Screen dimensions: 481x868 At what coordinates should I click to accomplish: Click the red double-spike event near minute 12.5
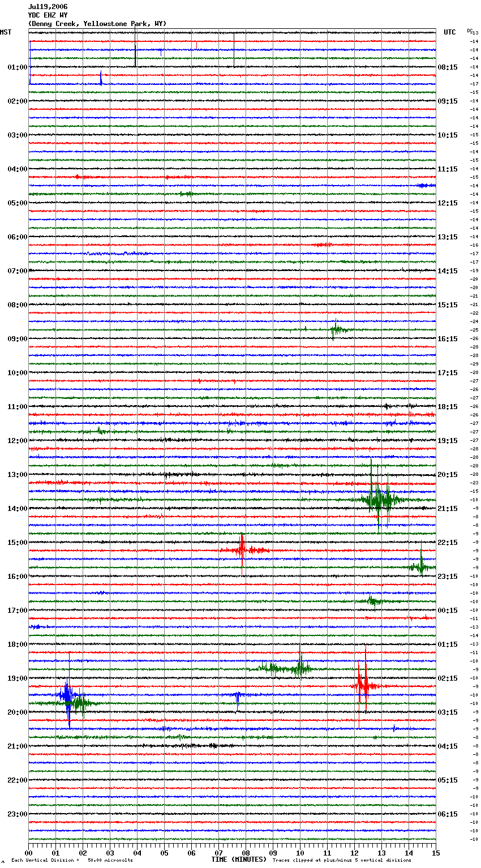click(x=362, y=686)
